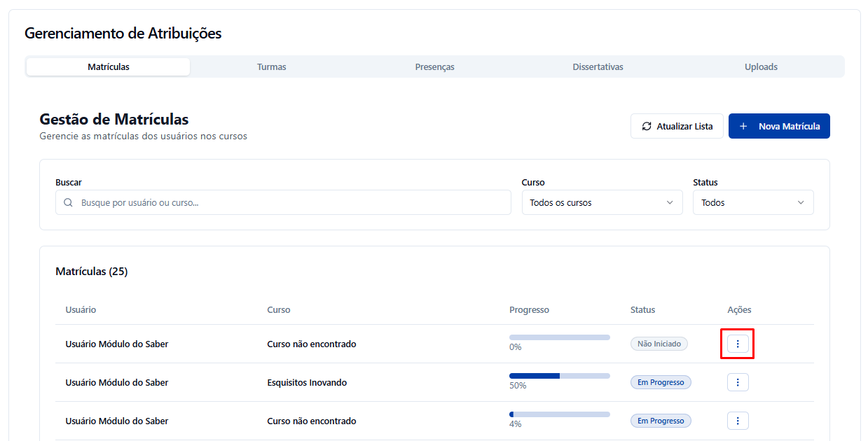Open actions menu for Esquisitos Inovando enrollment

click(738, 382)
